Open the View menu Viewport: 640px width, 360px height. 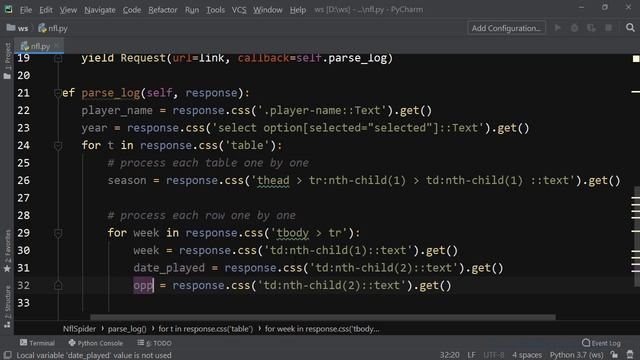click(68, 9)
